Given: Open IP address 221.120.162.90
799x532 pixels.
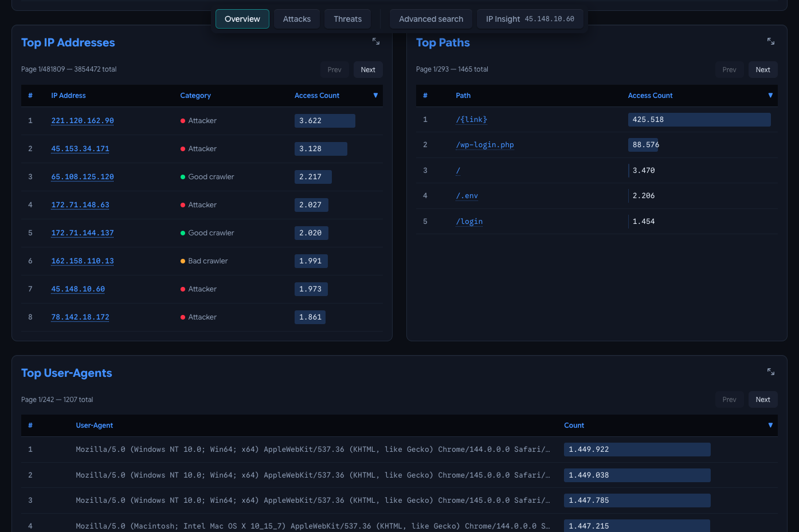Looking at the screenshot, I should point(83,121).
